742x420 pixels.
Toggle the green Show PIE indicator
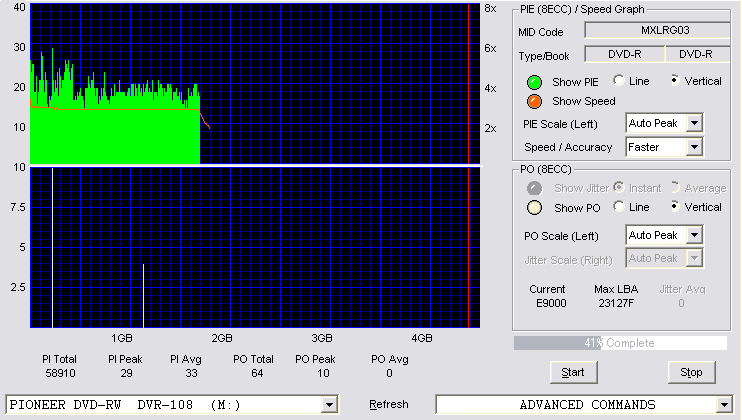(534, 82)
